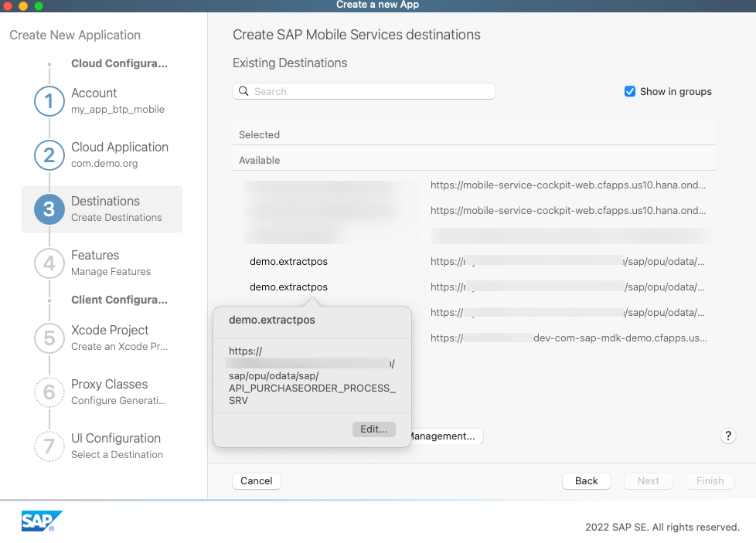
Task: Select the Destinations step label
Action: pos(106,201)
